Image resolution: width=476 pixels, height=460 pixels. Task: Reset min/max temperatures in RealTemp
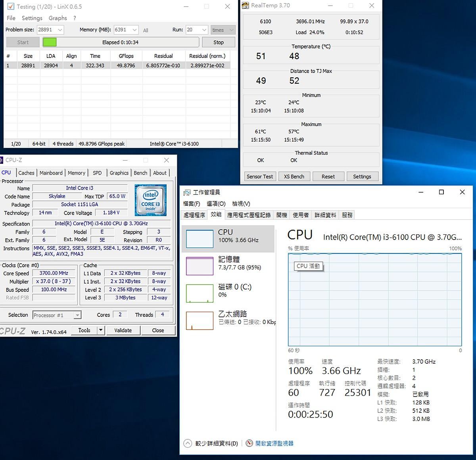coord(328,176)
